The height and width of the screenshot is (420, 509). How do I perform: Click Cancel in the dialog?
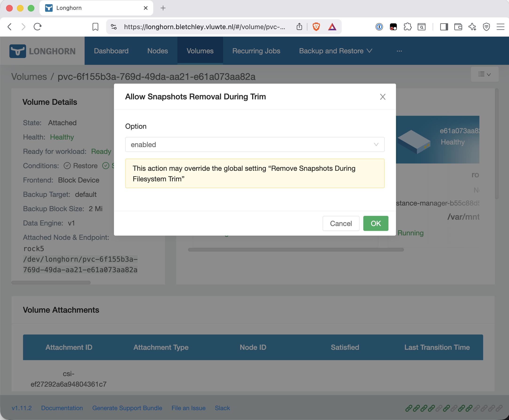point(341,223)
